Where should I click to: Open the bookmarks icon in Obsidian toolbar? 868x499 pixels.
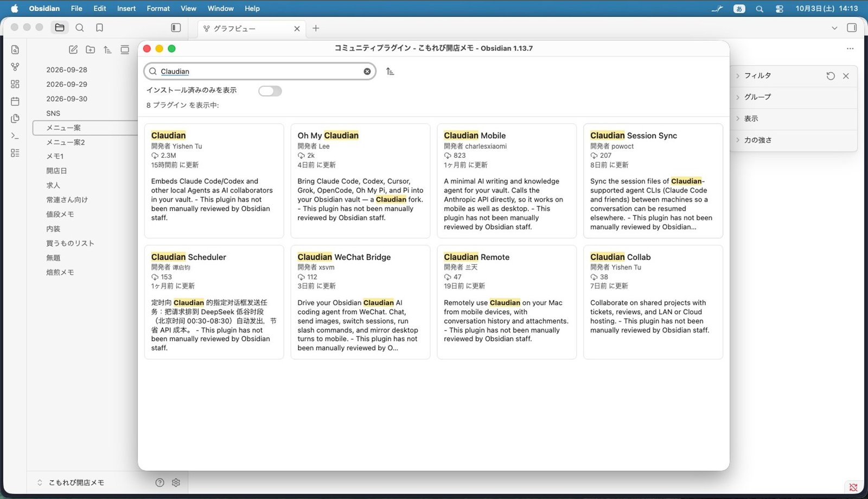[99, 28]
